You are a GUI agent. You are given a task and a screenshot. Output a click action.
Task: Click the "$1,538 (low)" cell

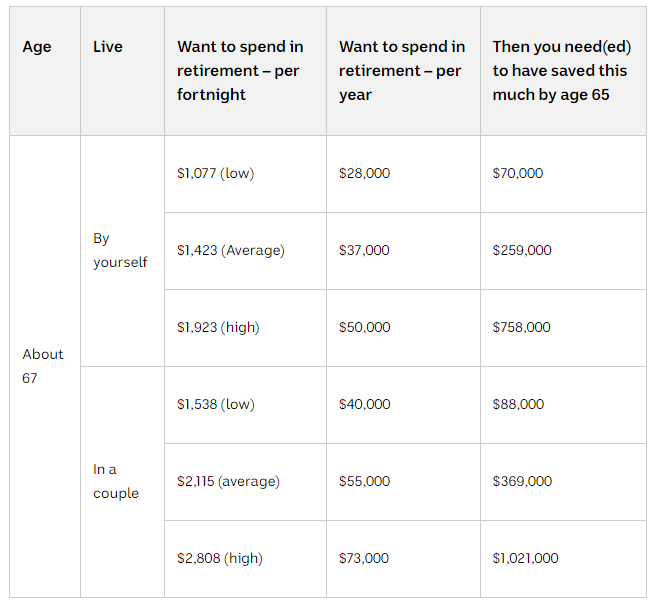coord(216,404)
